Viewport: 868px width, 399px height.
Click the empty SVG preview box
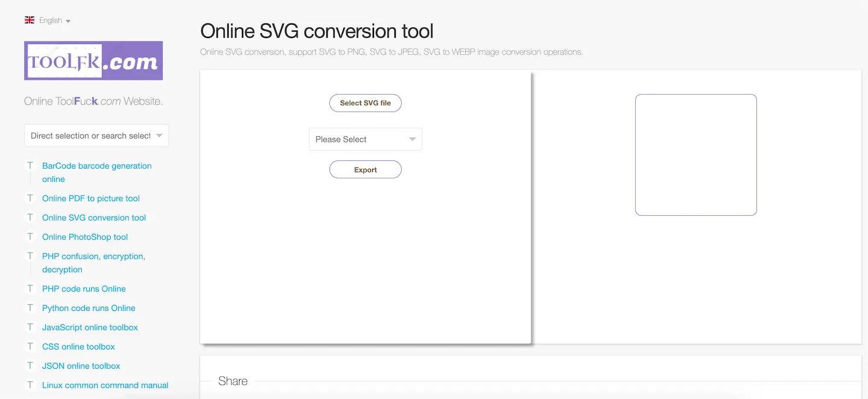[x=695, y=154]
